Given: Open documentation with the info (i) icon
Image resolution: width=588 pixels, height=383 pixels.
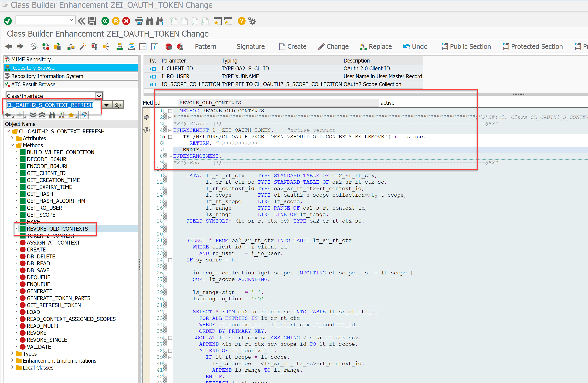Looking at the screenshot, I should coord(154,46).
